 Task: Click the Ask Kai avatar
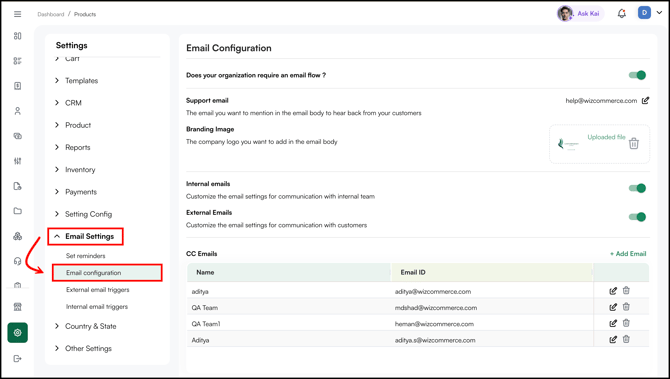point(564,14)
